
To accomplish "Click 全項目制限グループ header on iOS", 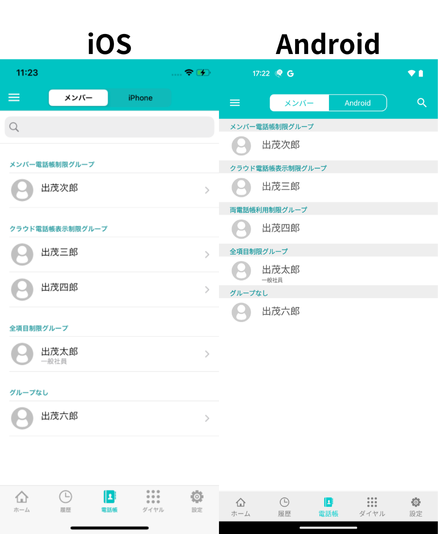I will point(38,328).
